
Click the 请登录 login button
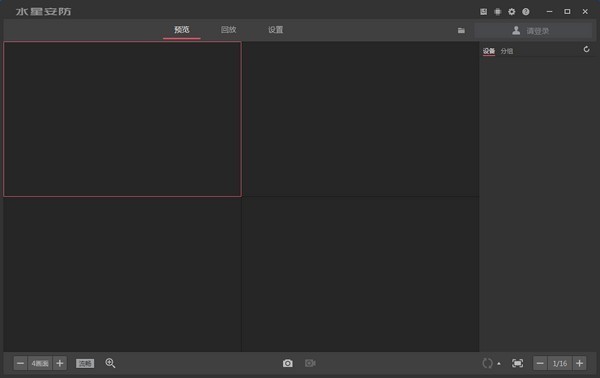533,31
